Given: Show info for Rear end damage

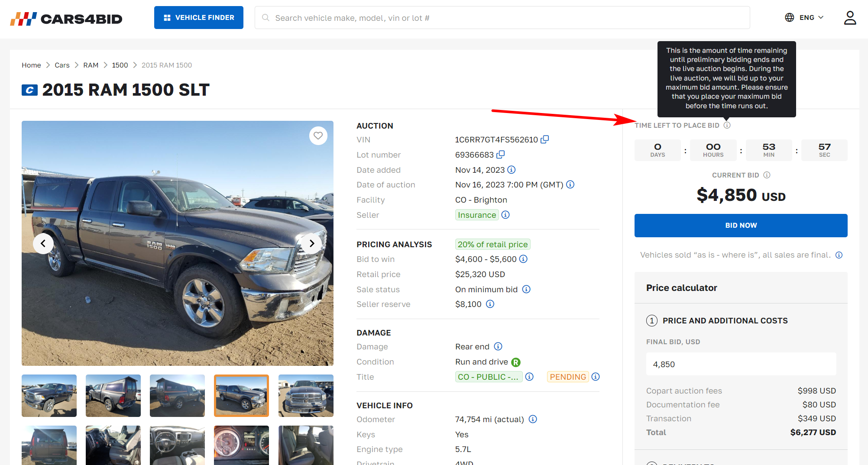Looking at the screenshot, I should [498, 346].
